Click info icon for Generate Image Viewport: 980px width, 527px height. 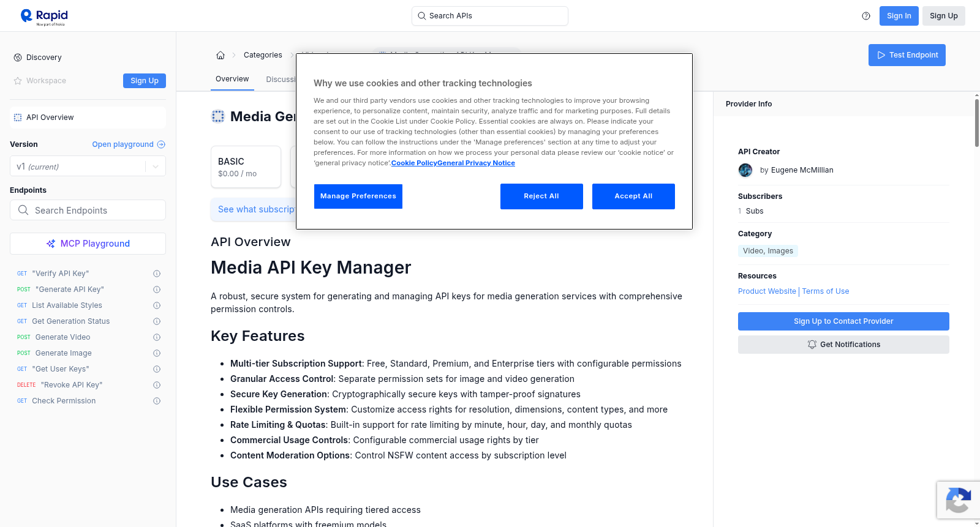click(157, 353)
